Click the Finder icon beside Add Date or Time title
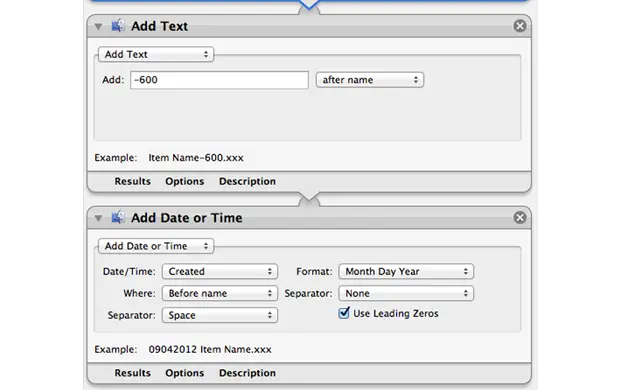 click(x=118, y=217)
